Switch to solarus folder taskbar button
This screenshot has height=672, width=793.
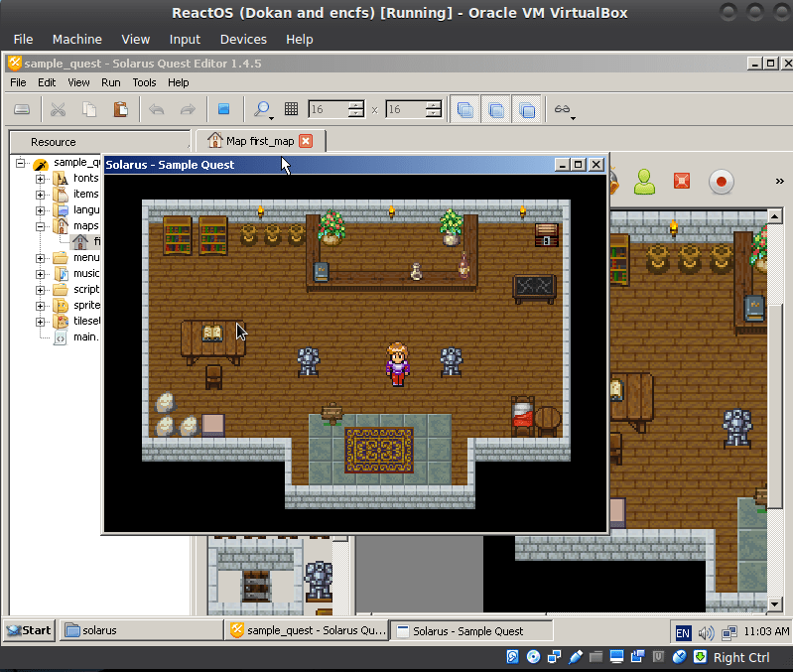point(142,630)
